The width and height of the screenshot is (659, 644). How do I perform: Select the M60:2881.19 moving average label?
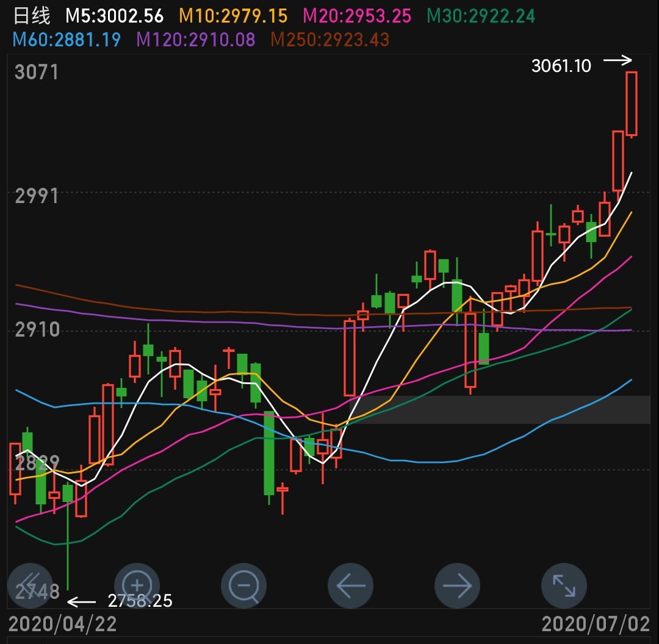[67, 40]
